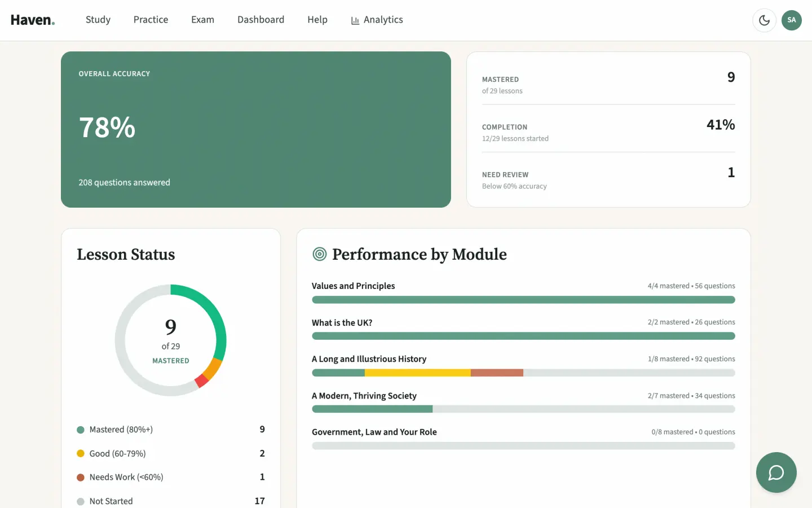Select the Analytics navigation label
This screenshot has width=812, height=508.
tap(383, 20)
